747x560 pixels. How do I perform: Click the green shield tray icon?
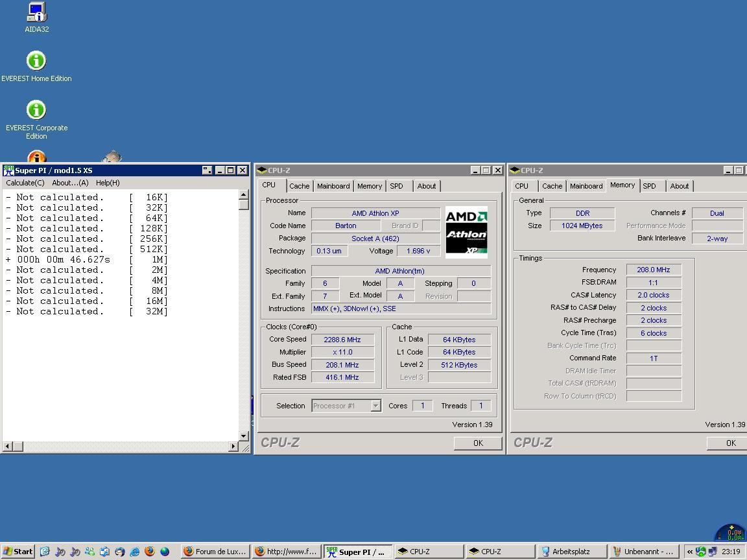tap(701, 552)
